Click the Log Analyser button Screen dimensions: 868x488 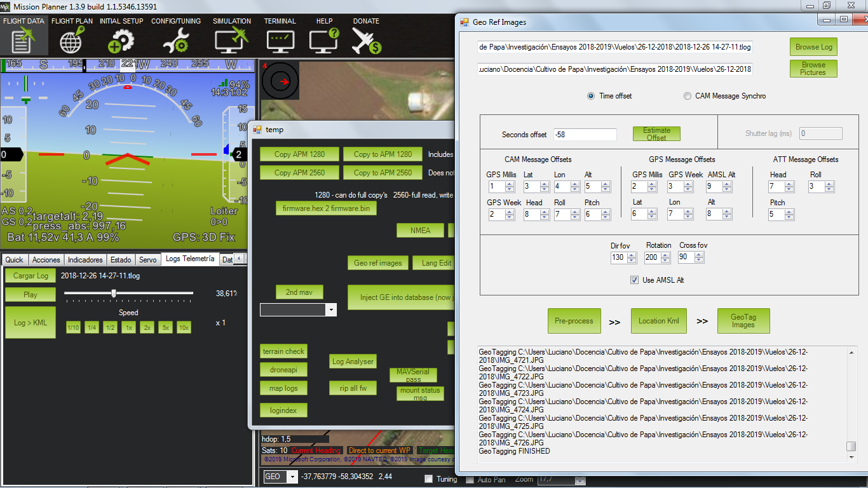tap(353, 362)
